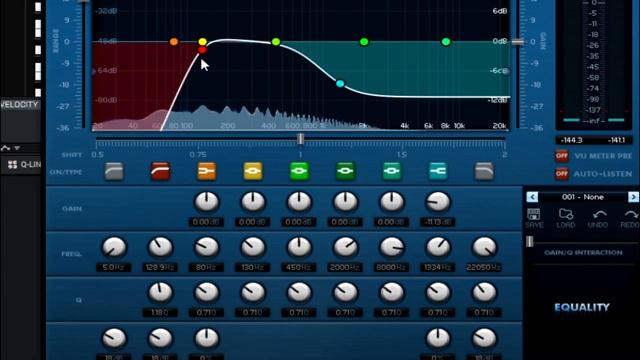Click the frequency knob above 128.9Hz
640x360 pixels.
tap(160, 247)
